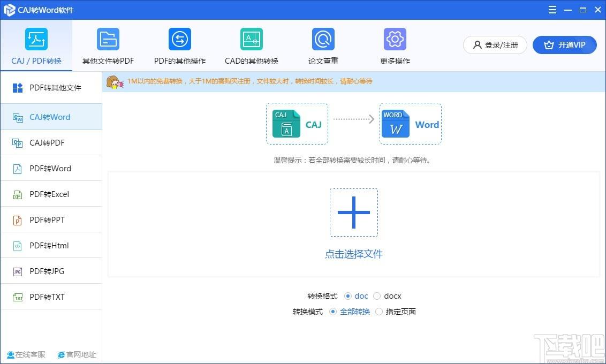This screenshot has height=364, width=606.
Task: Select CAJ转Word label in sidebar
Action: coord(50,117)
